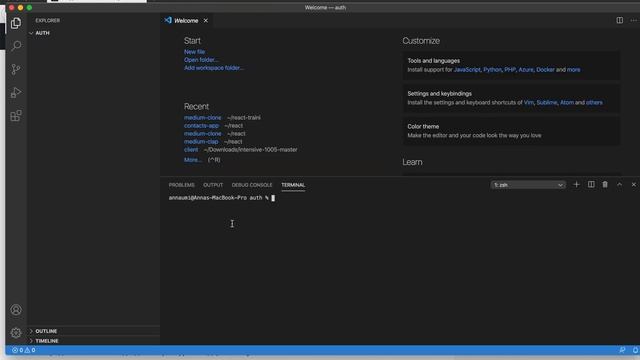
Task: Select the Welcome editor tab
Action: 187,20
